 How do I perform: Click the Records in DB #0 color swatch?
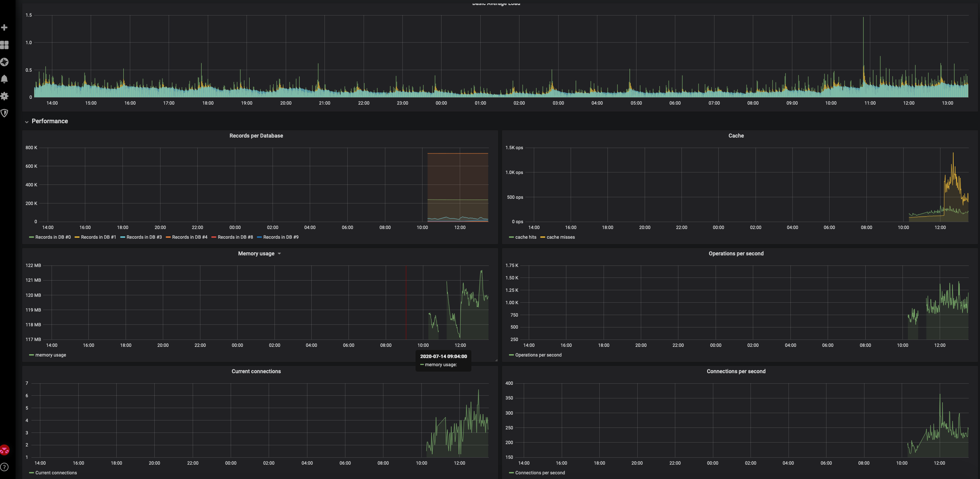[x=31, y=237]
